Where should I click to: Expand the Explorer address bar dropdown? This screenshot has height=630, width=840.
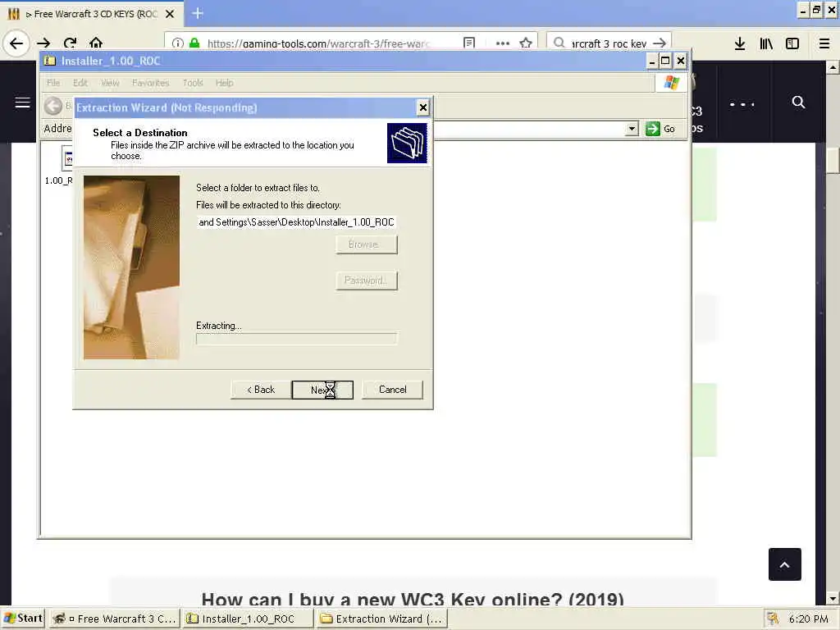click(632, 129)
